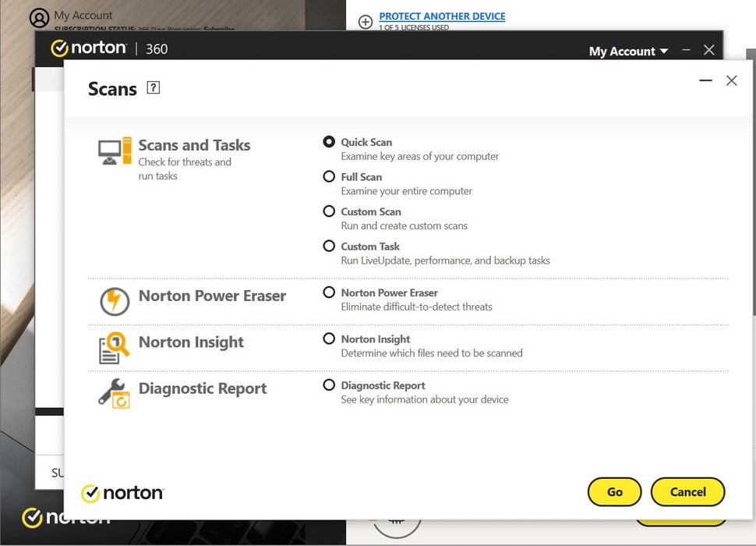Screen dimensions: 756x546
Task: Select the Custom Task option
Action: click(329, 246)
